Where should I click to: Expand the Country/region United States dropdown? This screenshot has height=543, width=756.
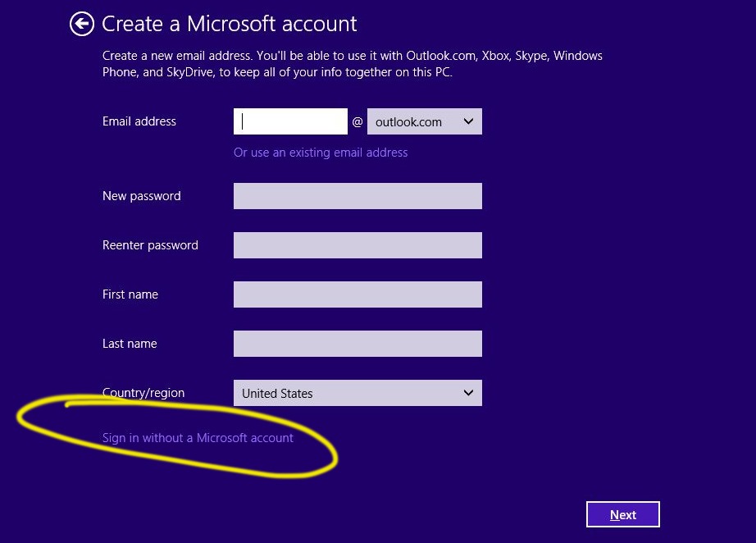[358, 393]
